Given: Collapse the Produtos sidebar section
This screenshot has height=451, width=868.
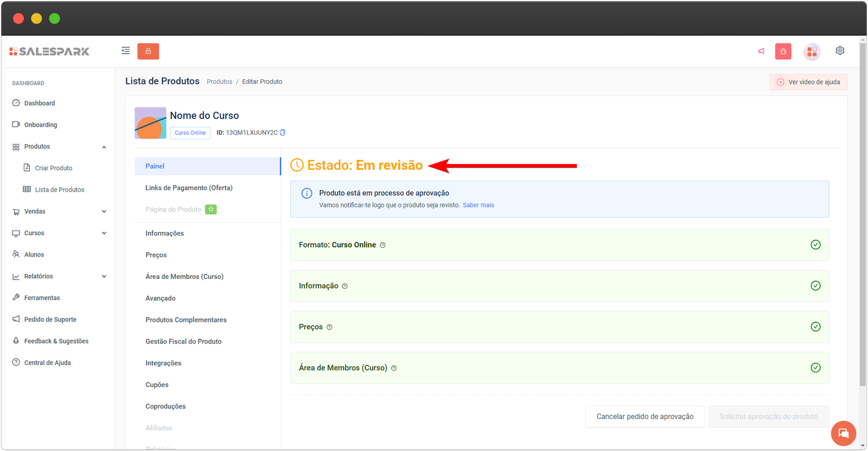Looking at the screenshot, I should tap(104, 147).
